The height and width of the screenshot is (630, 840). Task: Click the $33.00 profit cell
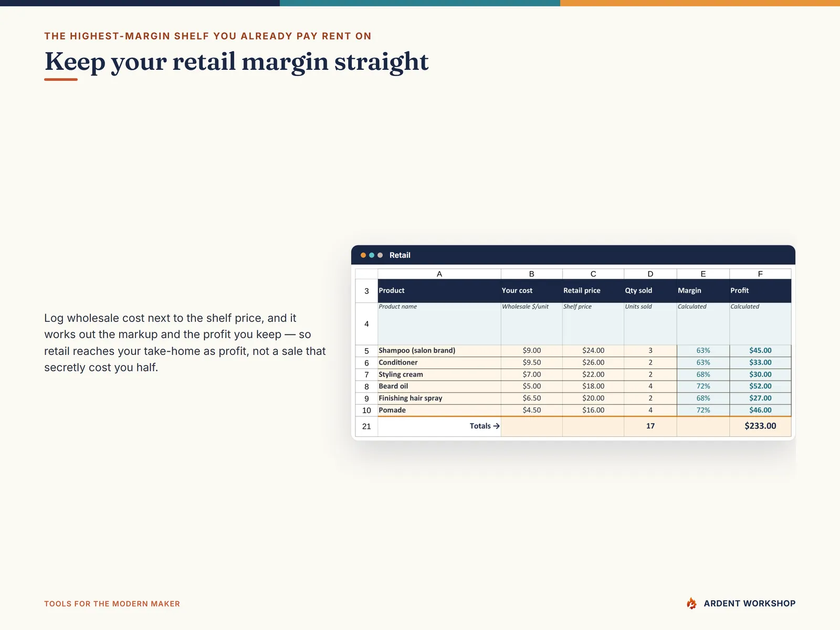(760, 363)
